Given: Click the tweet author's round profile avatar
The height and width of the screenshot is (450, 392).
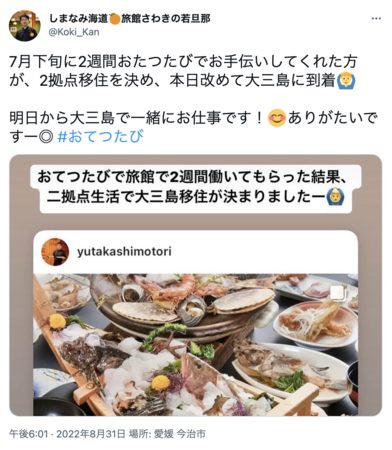Looking at the screenshot, I should [x=25, y=26].
